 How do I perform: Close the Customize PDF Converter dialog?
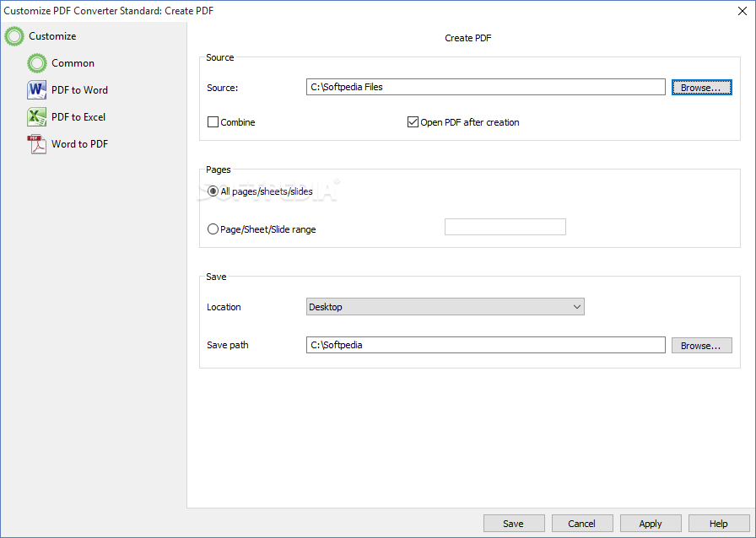tap(742, 11)
